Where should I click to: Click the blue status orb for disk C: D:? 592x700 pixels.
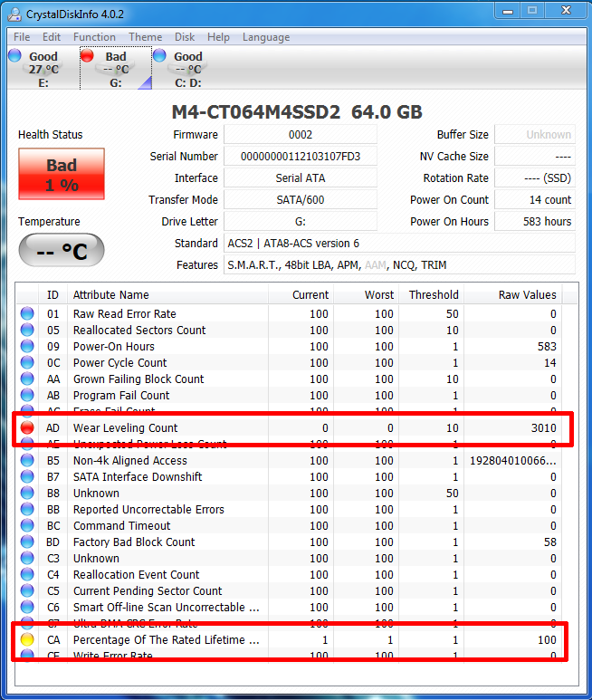point(159,55)
